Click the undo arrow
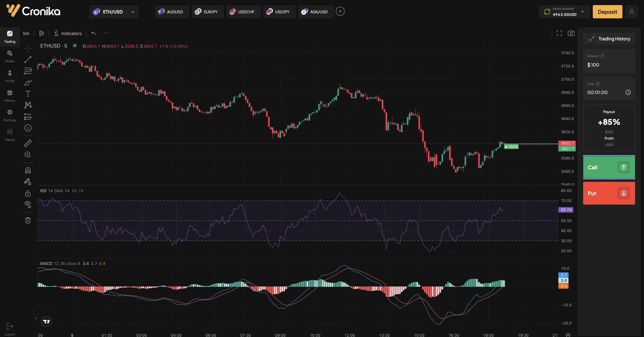 coord(94,33)
